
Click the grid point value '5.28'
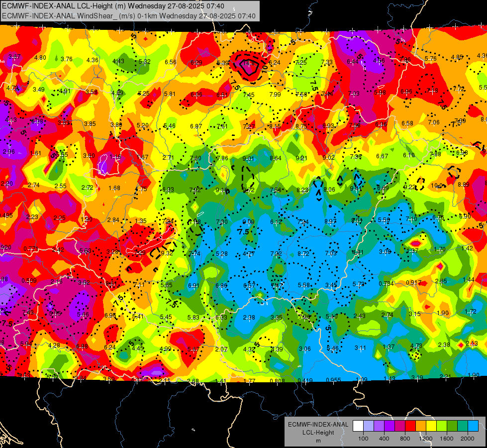click(x=222, y=254)
